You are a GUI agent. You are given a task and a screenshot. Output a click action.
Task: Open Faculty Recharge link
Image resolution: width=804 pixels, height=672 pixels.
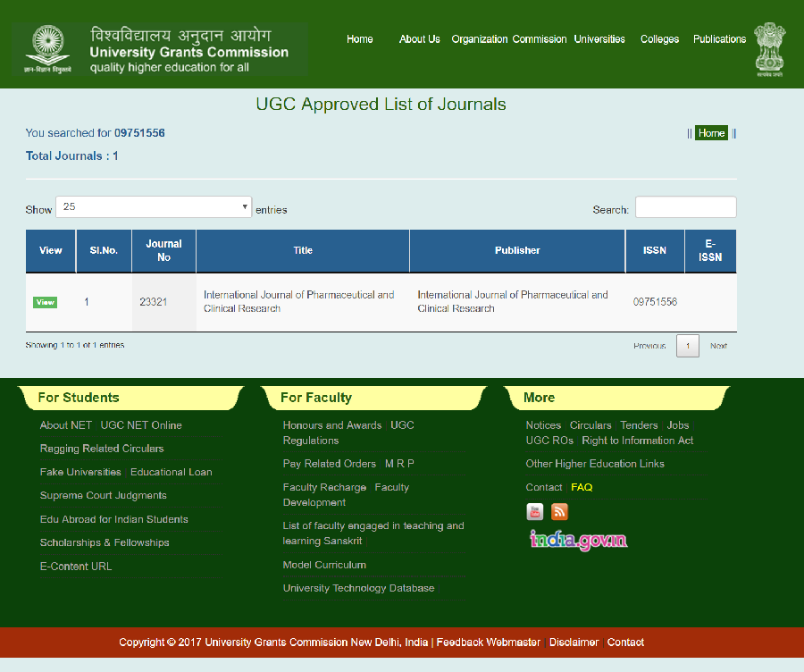pyautogui.click(x=324, y=487)
